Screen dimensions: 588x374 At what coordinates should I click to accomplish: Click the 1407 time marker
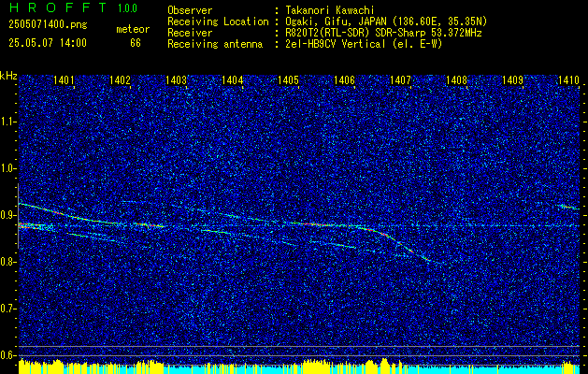tap(400, 79)
